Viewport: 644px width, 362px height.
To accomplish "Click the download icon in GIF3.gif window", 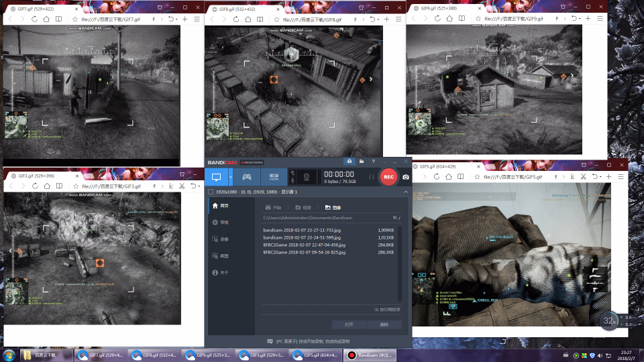I will (171, 186).
